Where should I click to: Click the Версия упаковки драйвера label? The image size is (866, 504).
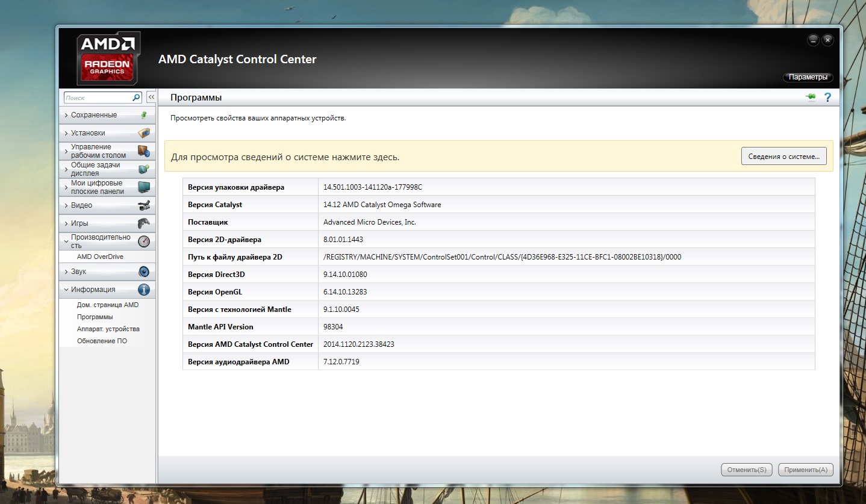[x=236, y=187]
